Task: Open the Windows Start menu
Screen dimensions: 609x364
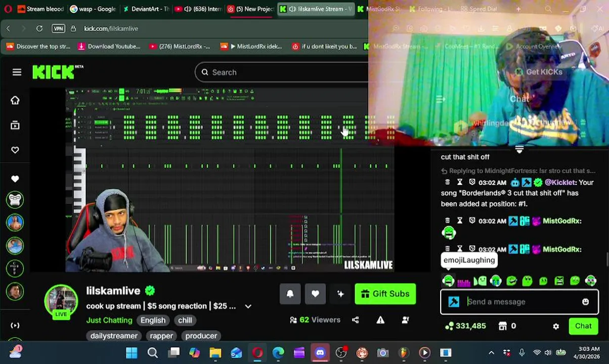Action: pyautogui.click(x=132, y=352)
